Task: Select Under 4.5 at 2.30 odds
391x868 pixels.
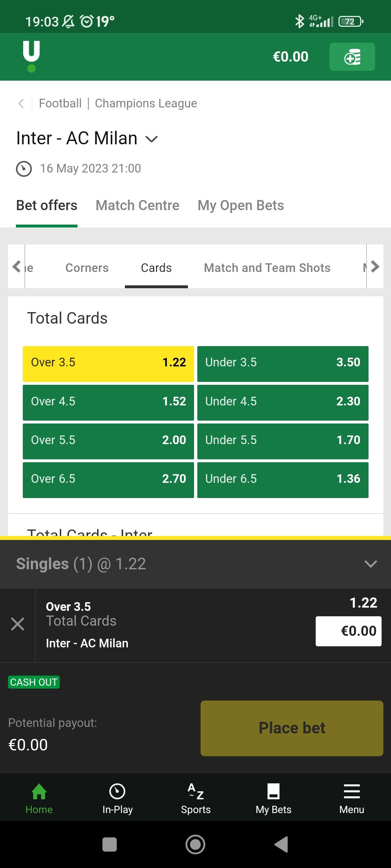Action: [x=283, y=403]
